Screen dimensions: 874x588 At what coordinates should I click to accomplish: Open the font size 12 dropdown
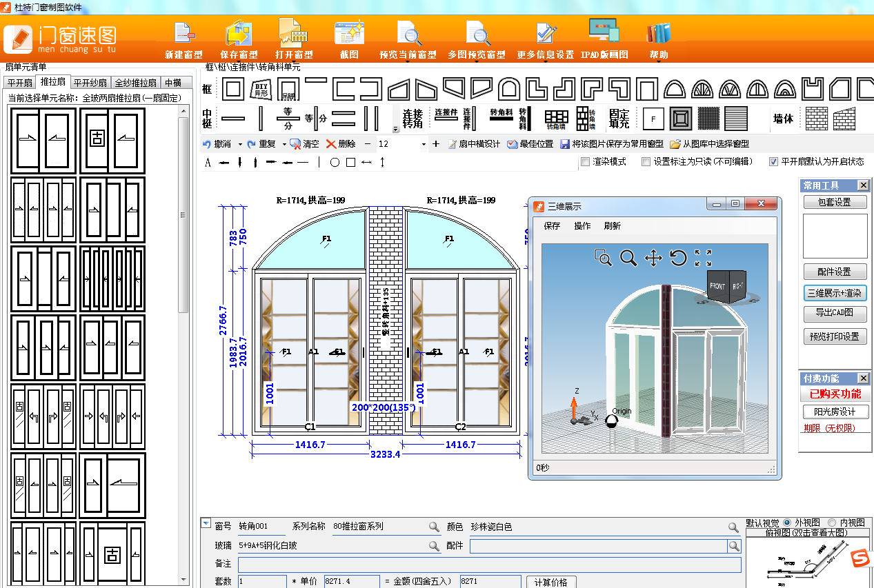[x=424, y=144]
